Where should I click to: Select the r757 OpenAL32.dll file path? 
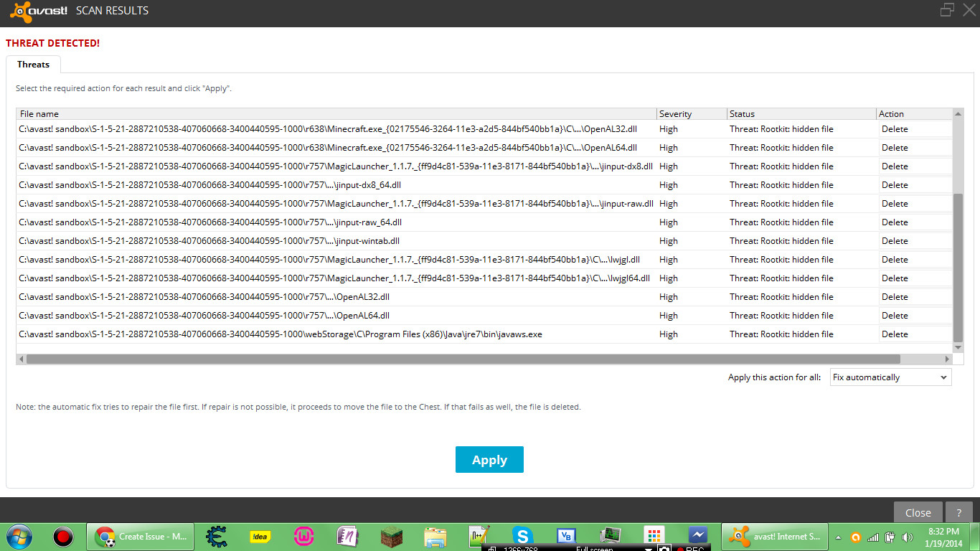coord(204,297)
